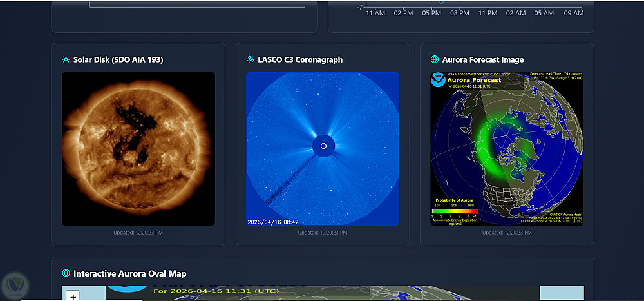
Task: Zoom in on the map with plus button
Action: (x=73, y=296)
